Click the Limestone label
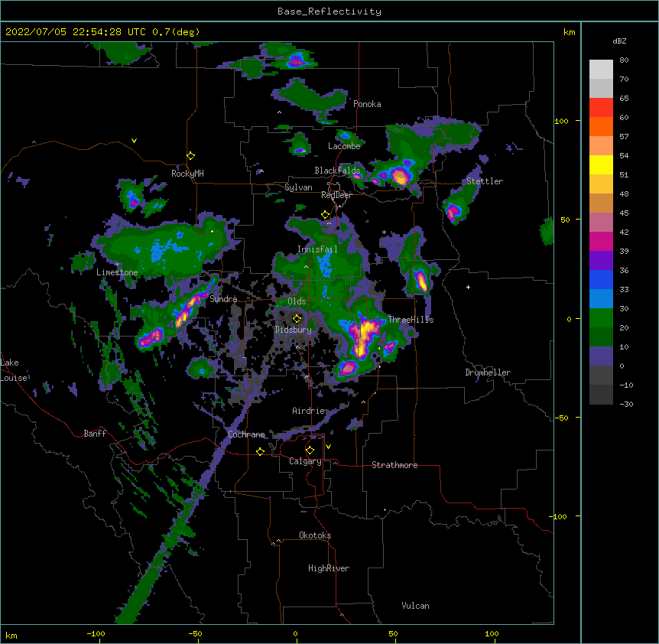The height and width of the screenshot is (644, 659). pos(117,272)
